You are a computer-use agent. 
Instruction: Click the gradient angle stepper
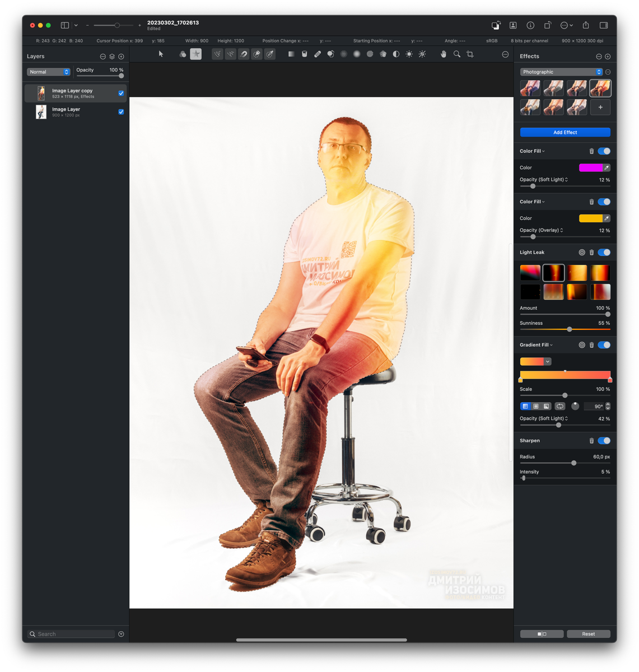click(x=608, y=407)
